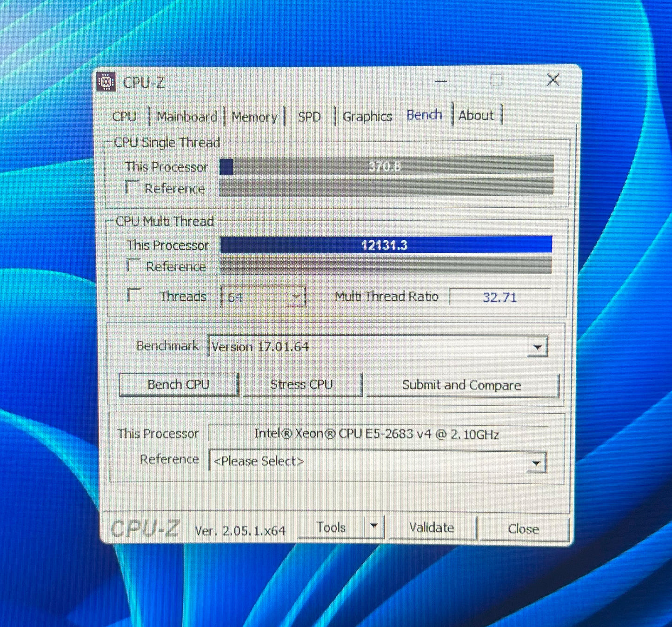Viewport: 672px width, 627px height.
Task: Go to the Memory tab
Action: (x=254, y=117)
